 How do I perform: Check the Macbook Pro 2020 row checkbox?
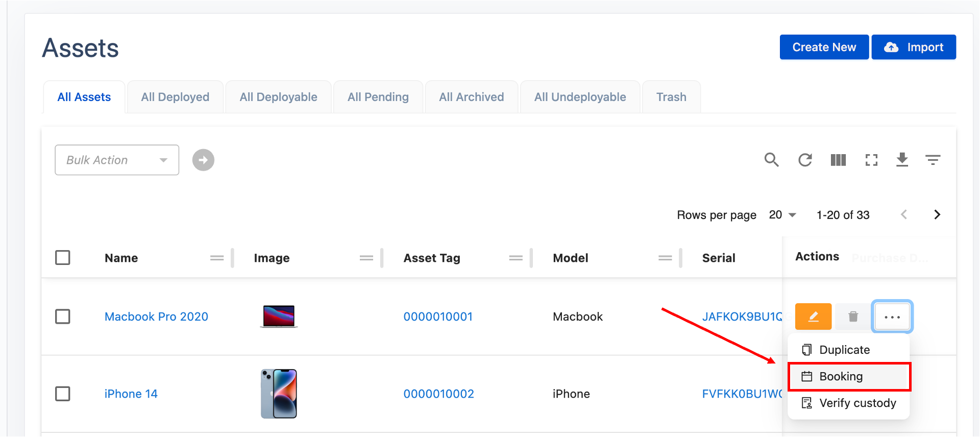(x=63, y=317)
